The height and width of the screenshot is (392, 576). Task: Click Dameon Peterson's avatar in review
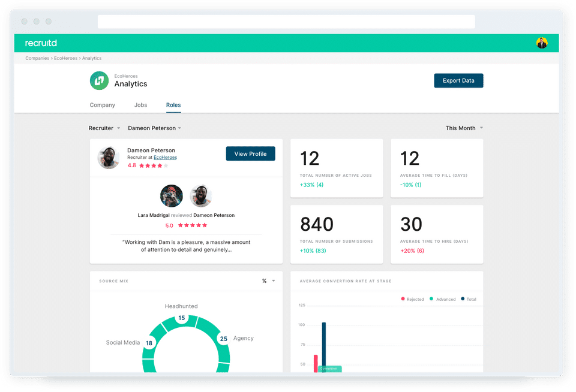[x=200, y=195]
